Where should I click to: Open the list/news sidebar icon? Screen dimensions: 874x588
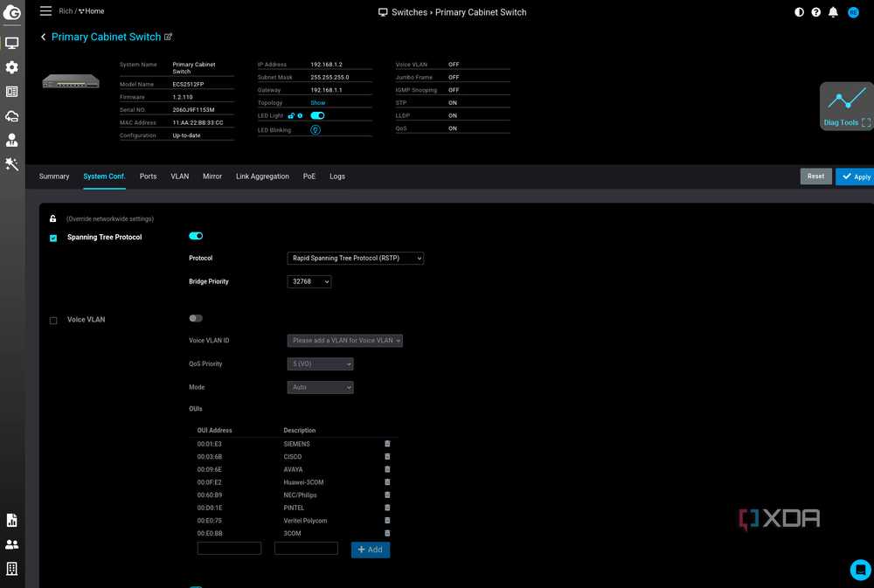pyautogui.click(x=11, y=92)
